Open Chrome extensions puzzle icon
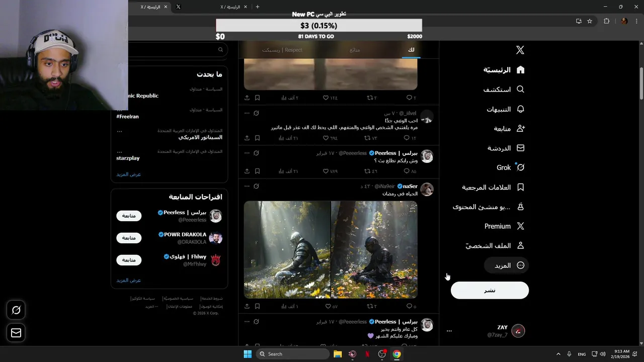This screenshot has height=362, width=644. click(x=606, y=21)
